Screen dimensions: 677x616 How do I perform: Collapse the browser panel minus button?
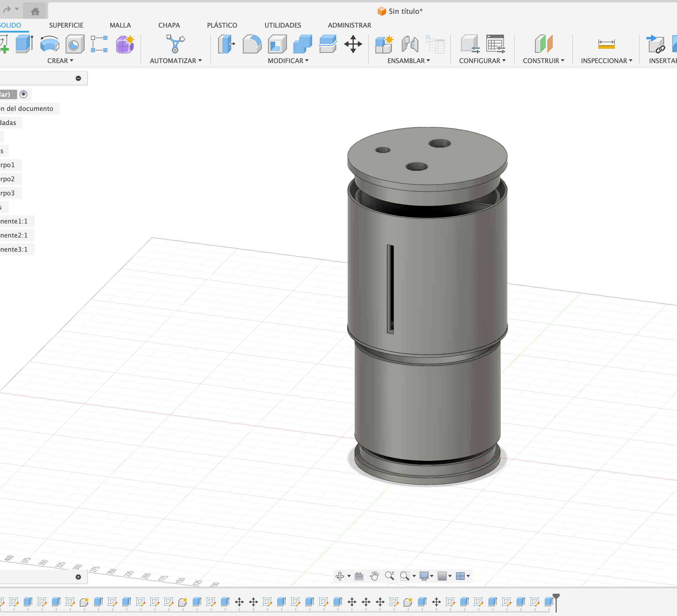[78, 78]
